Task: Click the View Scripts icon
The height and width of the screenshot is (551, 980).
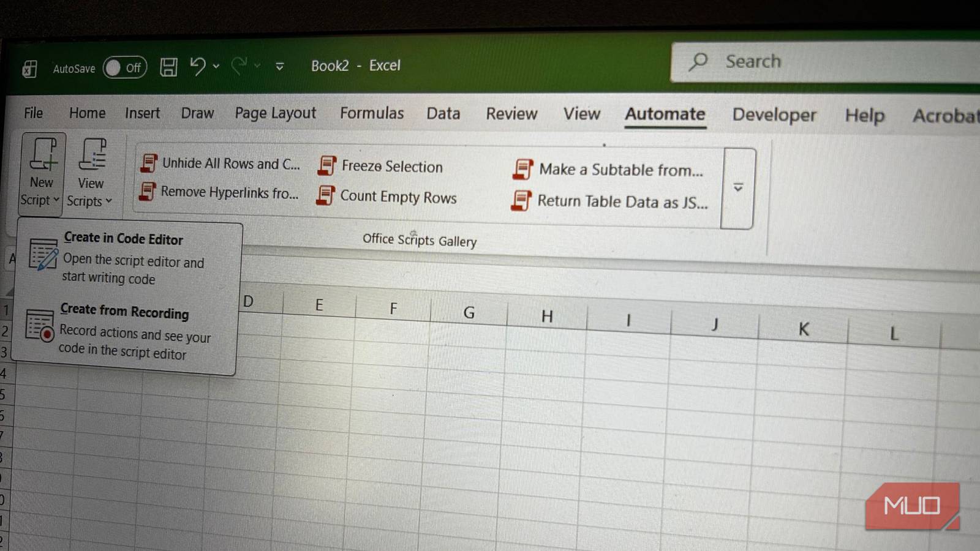Action: (92, 154)
